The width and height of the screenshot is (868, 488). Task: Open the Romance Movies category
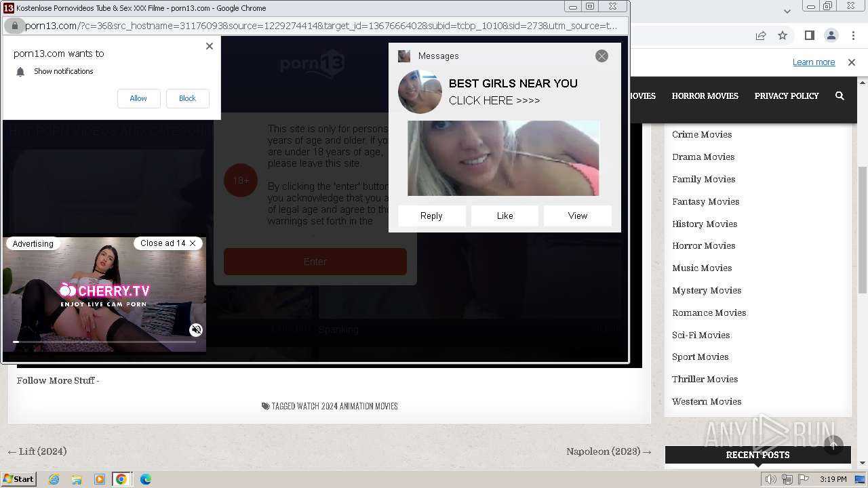click(x=709, y=312)
